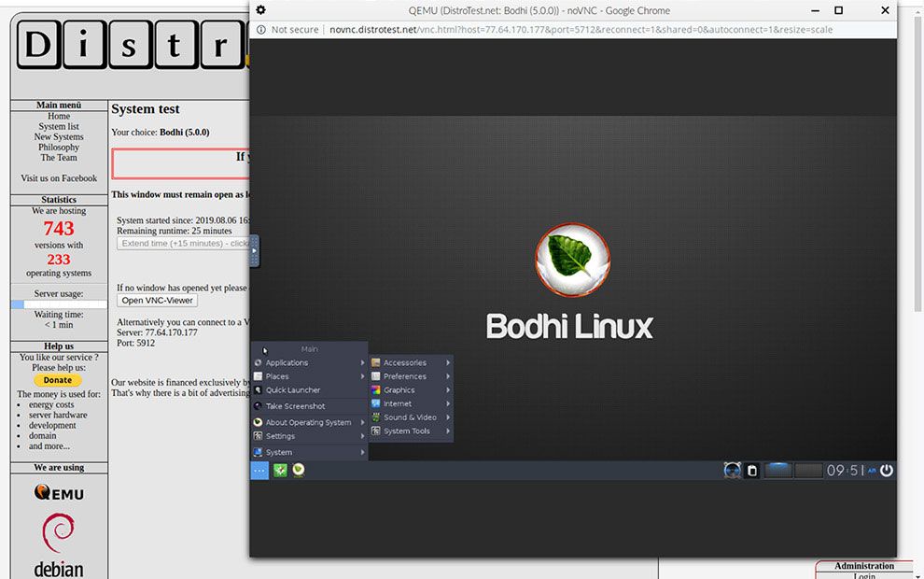The height and width of the screenshot is (579, 924).
Task: Click the Debian swirl logo
Action: [59, 533]
